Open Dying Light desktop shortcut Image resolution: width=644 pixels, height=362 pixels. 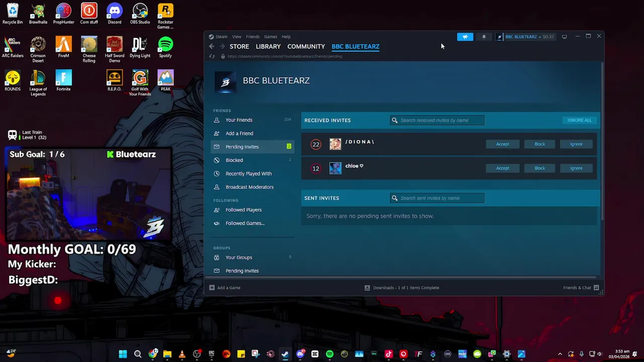pos(140,48)
